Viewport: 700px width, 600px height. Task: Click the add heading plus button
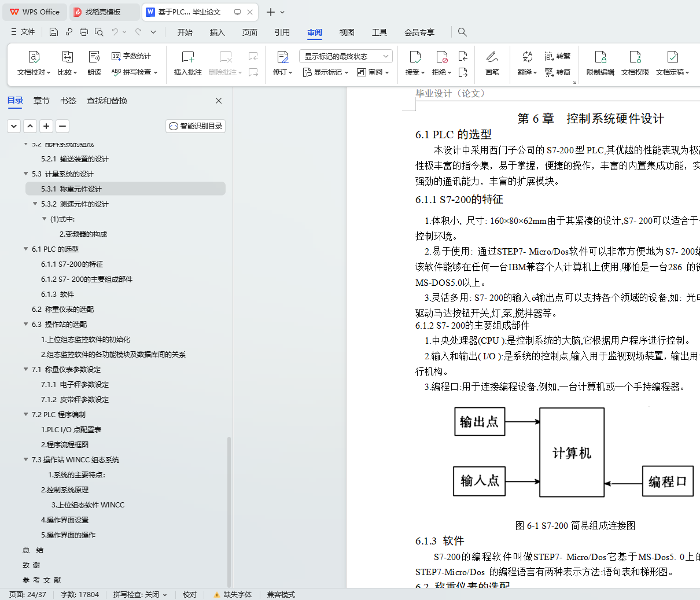46,126
